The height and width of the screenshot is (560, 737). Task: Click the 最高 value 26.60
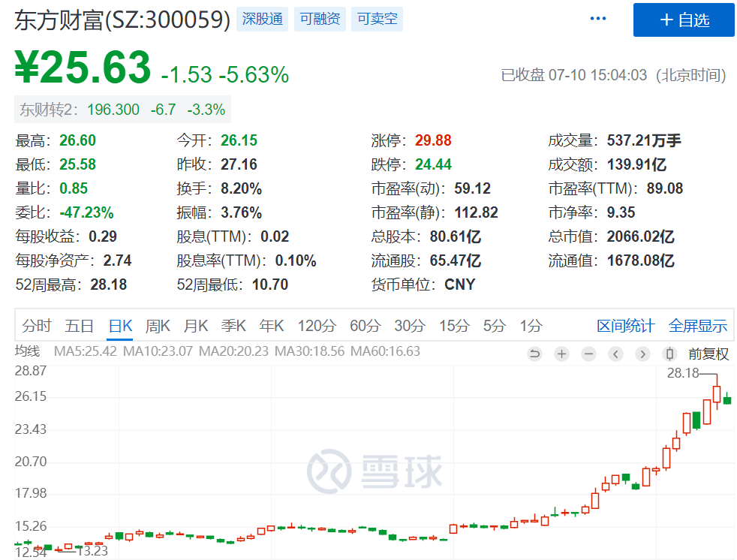pyautogui.click(x=77, y=140)
